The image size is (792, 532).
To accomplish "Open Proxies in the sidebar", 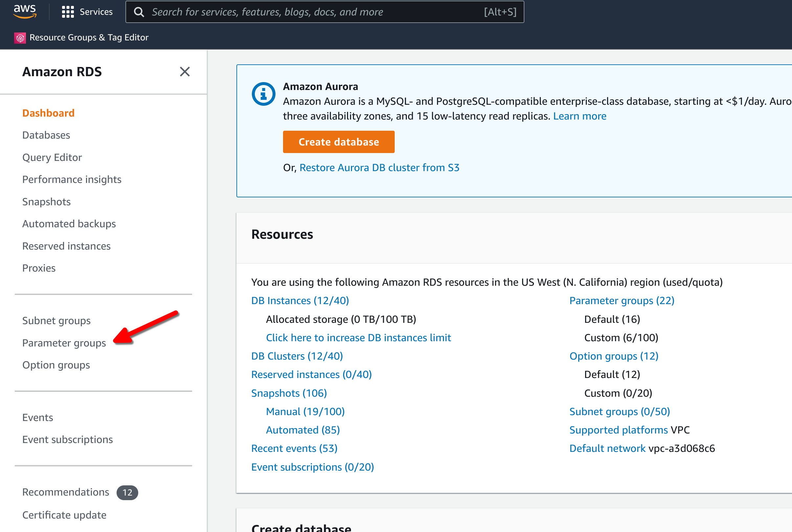I will (x=39, y=268).
